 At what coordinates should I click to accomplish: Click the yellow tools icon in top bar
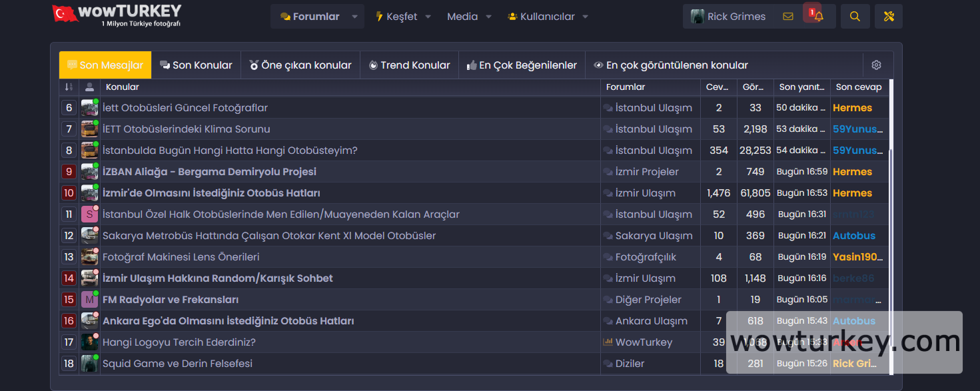[x=888, y=15]
